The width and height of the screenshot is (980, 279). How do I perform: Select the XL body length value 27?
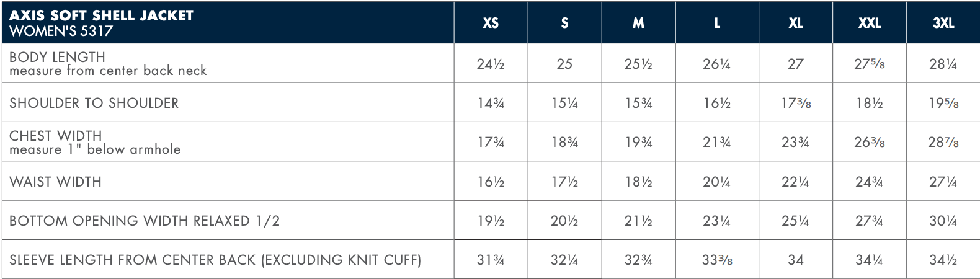coord(795,64)
